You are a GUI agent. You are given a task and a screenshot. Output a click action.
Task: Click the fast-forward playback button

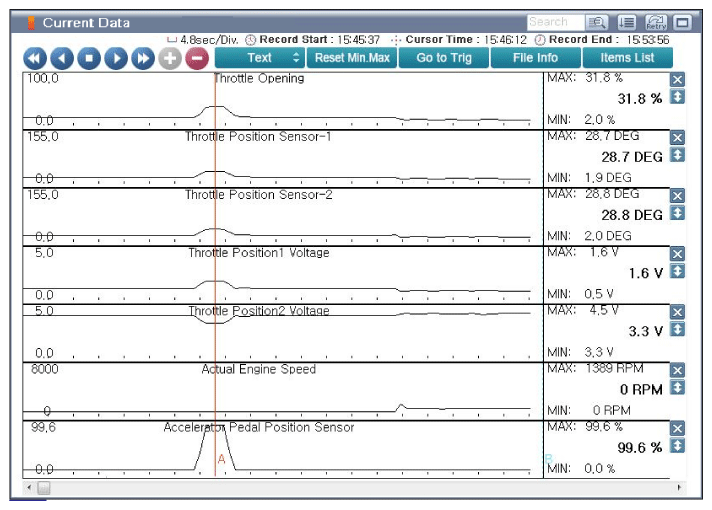(143, 58)
